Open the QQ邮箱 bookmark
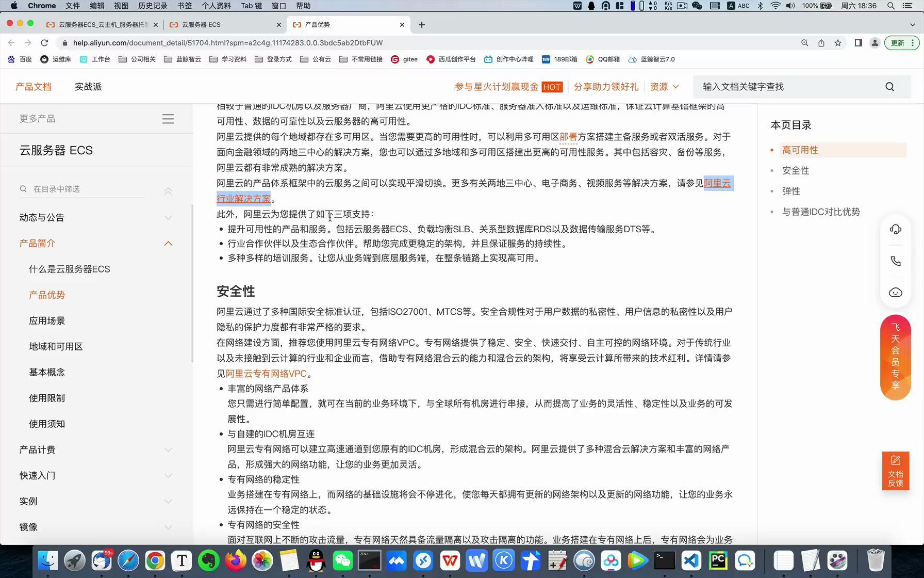This screenshot has height=578, width=924. (603, 59)
